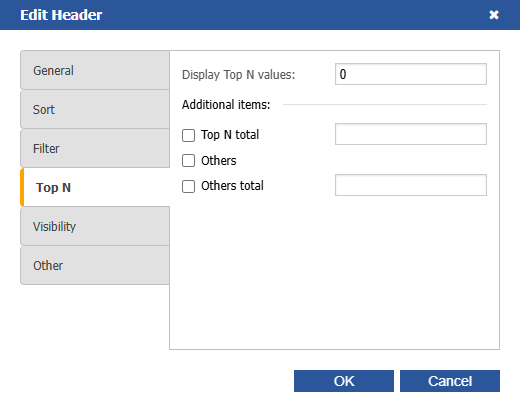The width and height of the screenshot is (520, 412).
Task: Select the Filter tab
Action: [95, 148]
